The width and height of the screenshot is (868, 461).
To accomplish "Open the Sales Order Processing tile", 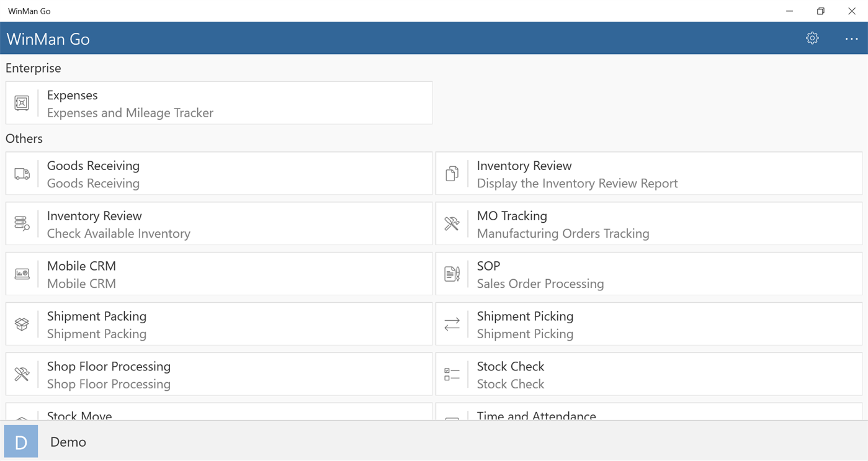I will pos(664,274).
